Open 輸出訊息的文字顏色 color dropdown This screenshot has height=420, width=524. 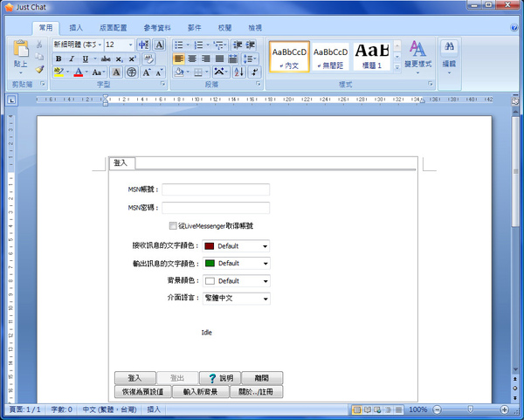pyautogui.click(x=237, y=264)
